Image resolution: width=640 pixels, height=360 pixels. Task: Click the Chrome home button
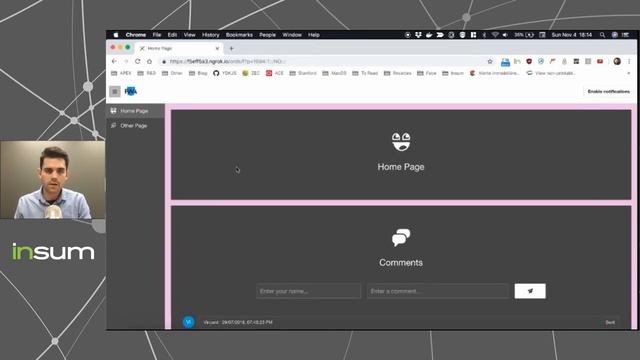149,61
